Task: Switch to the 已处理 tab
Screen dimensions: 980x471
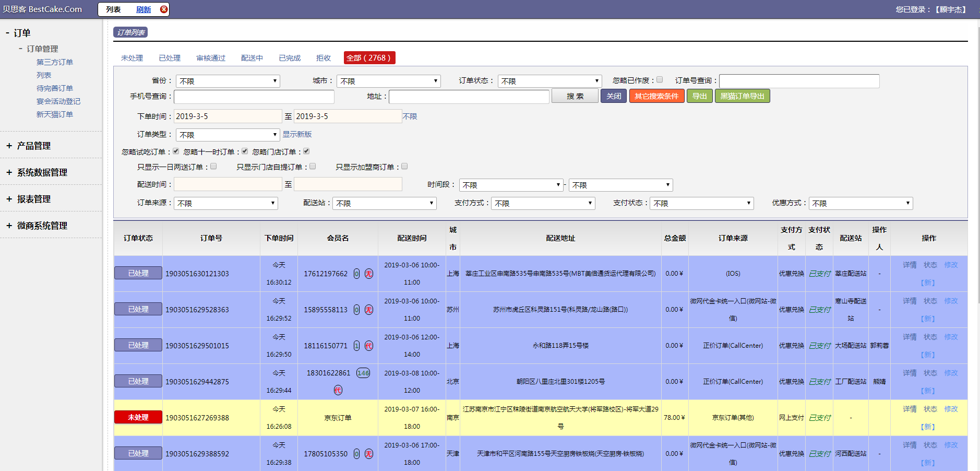Action: [x=170, y=58]
